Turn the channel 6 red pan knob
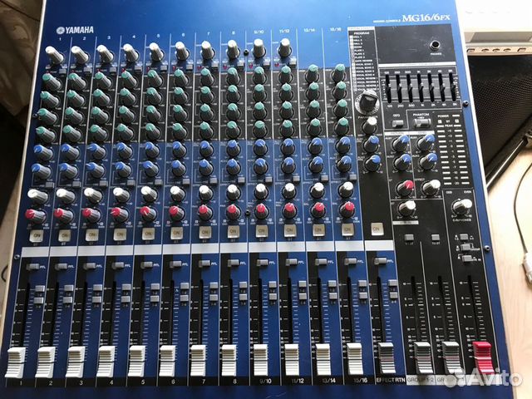This screenshot has height=399, width=532. (x=176, y=213)
